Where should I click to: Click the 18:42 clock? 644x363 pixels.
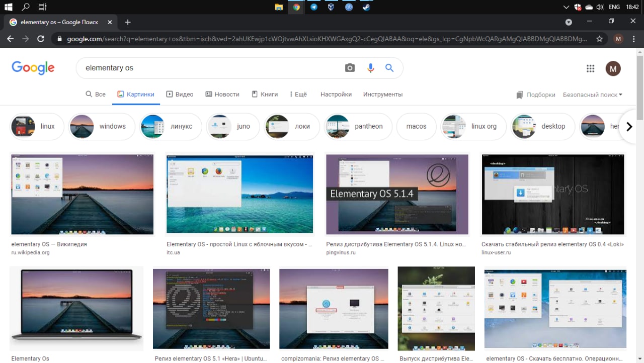(632, 7)
